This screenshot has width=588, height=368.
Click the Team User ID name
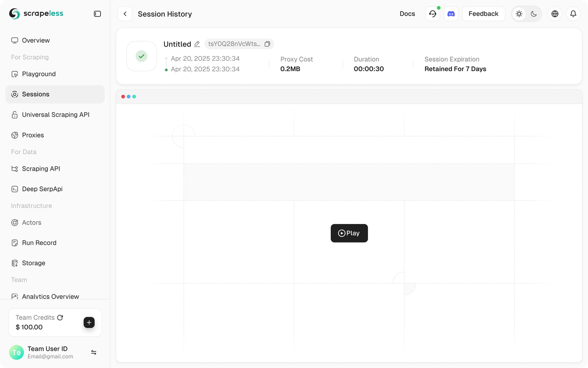(47, 349)
